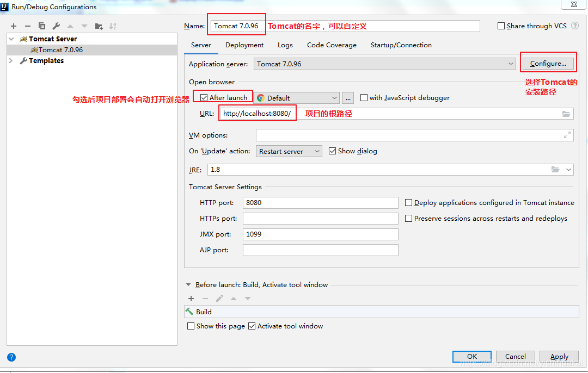Open the Default browser dropdown
588x373 pixels.
pyautogui.click(x=297, y=98)
